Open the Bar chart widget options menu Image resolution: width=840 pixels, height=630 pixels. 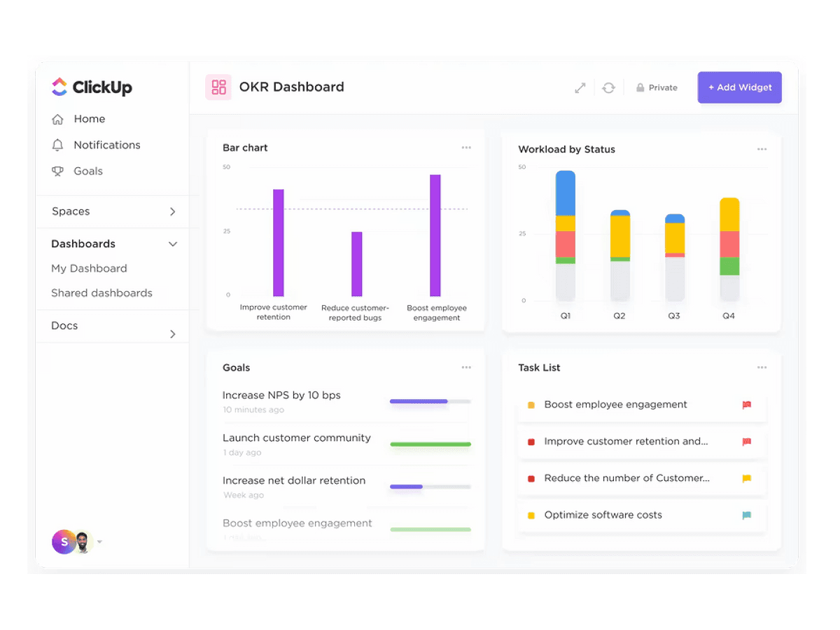click(x=466, y=148)
